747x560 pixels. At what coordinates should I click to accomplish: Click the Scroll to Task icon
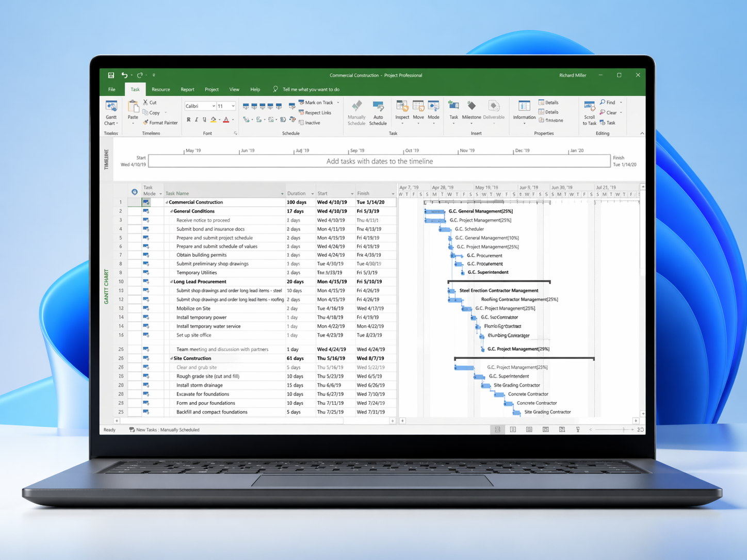pos(589,107)
